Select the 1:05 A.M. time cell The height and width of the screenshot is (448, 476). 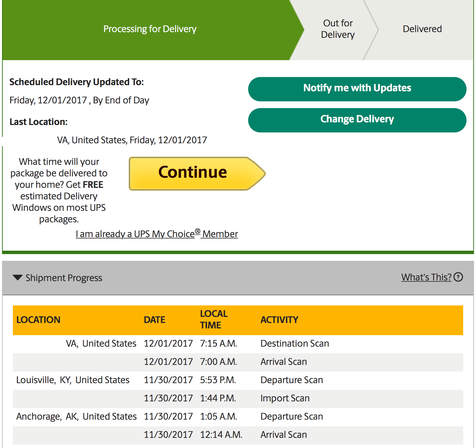click(x=218, y=417)
